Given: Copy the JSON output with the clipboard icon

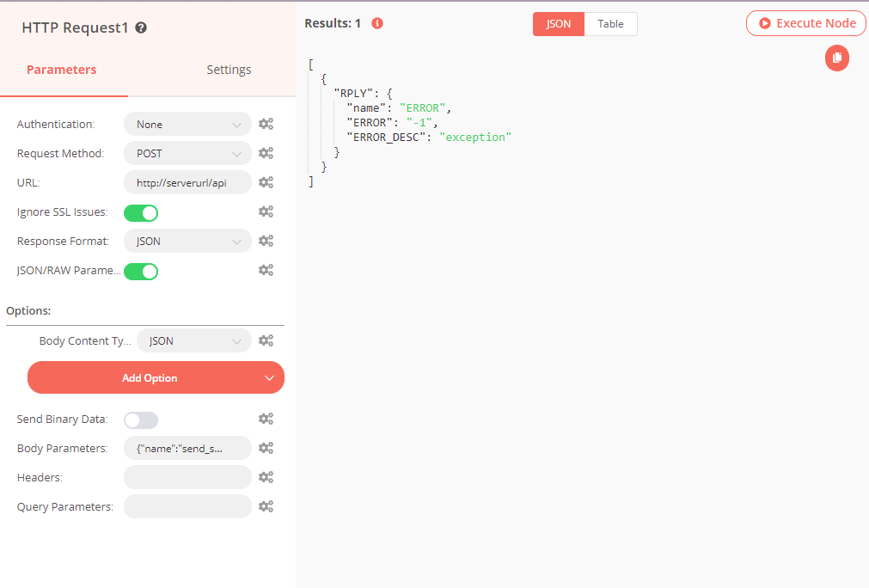Looking at the screenshot, I should [x=836, y=58].
